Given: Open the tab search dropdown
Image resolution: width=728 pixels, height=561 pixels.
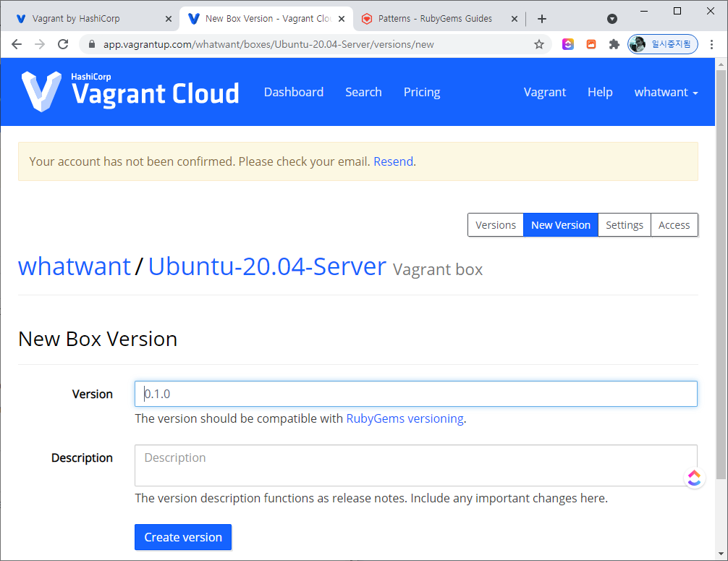Looking at the screenshot, I should 612,19.
